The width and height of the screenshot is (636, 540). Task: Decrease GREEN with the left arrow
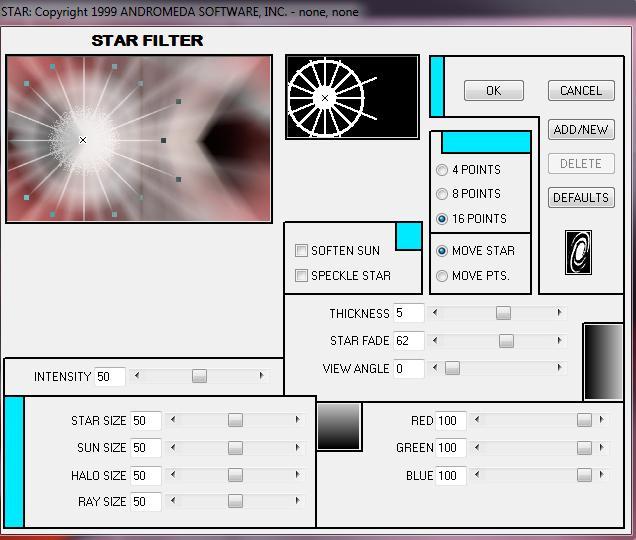coord(477,447)
